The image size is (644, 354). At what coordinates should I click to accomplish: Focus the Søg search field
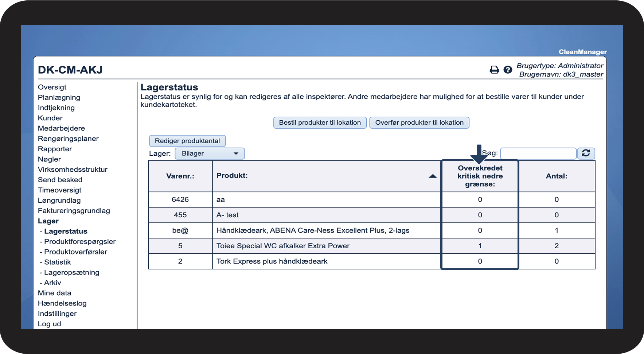click(538, 153)
